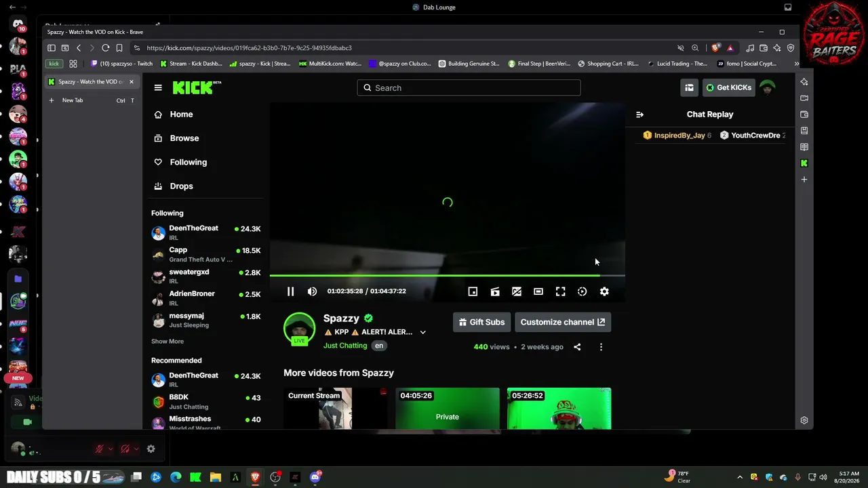Expand the stream title chevron
Image resolution: width=868 pixels, height=488 pixels.
pos(422,332)
